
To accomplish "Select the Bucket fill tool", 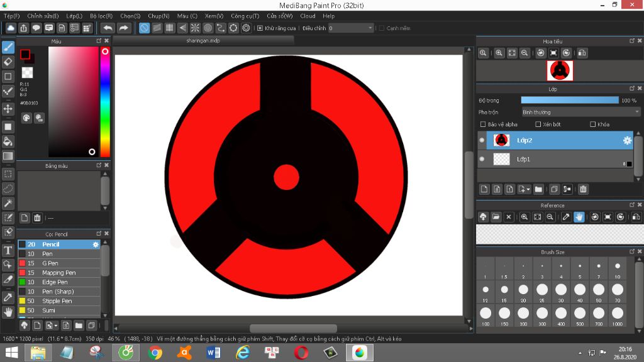I will coord(8,141).
